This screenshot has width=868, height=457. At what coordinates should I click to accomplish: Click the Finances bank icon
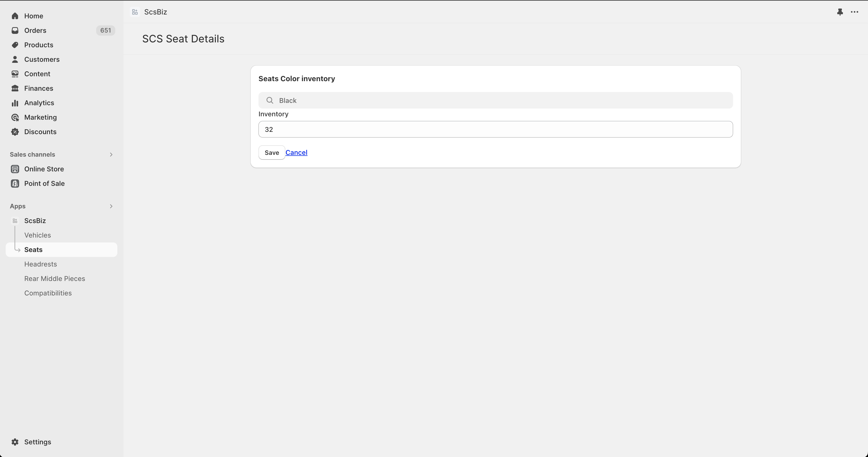[x=15, y=88]
